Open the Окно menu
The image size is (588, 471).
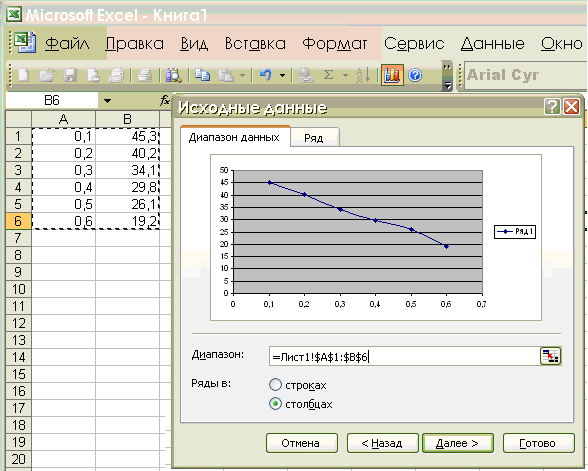coord(561,44)
